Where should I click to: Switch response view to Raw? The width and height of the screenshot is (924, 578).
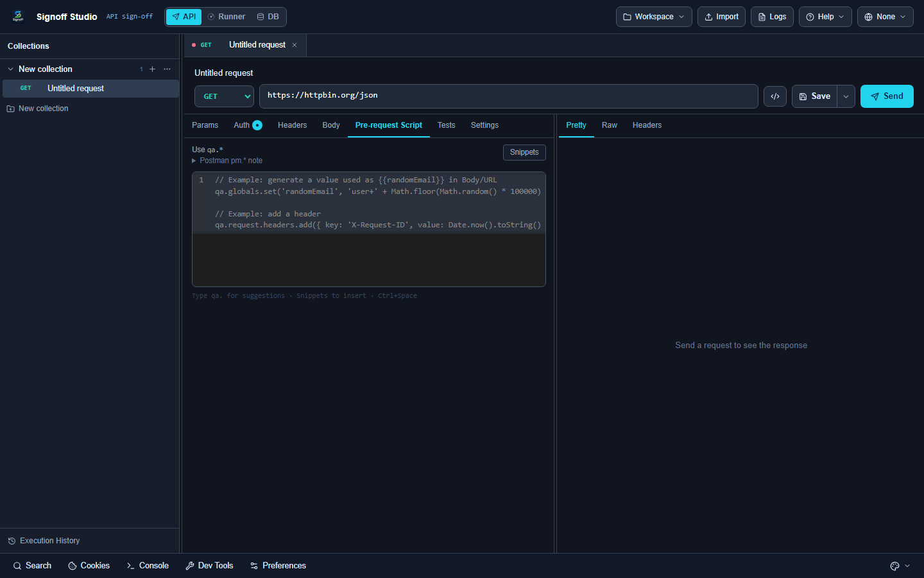click(x=609, y=125)
